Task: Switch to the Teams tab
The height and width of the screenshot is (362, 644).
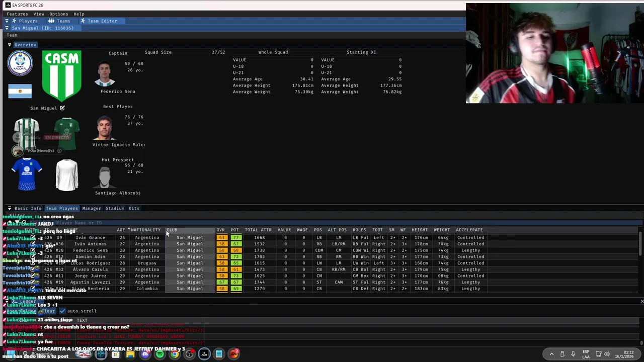Action: 60,21
